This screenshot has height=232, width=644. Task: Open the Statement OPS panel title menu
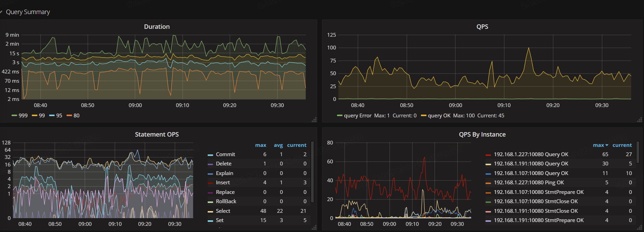pyautogui.click(x=157, y=135)
